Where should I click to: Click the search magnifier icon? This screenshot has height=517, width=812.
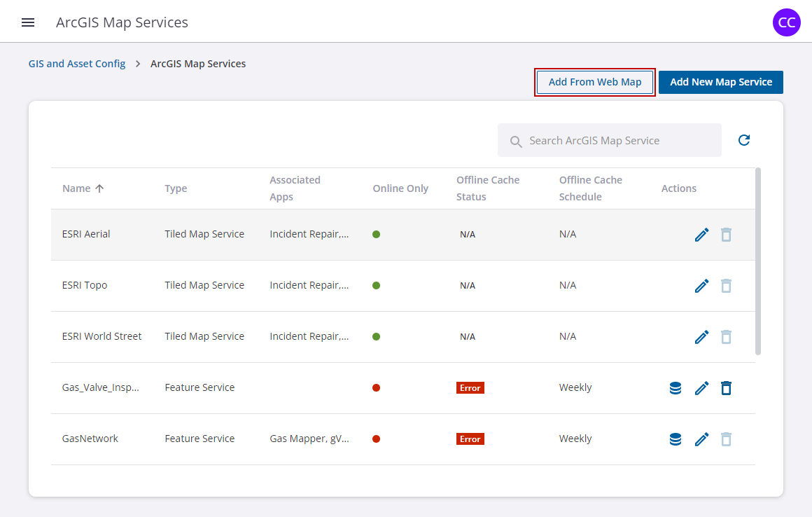[x=516, y=141]
